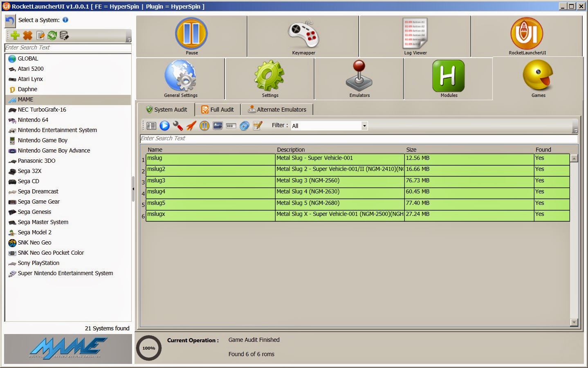Switch to the Alternate Emulators tab
The width and height of the screenshot is (588, 368).
pyautogui.click(x=277, y=110)
